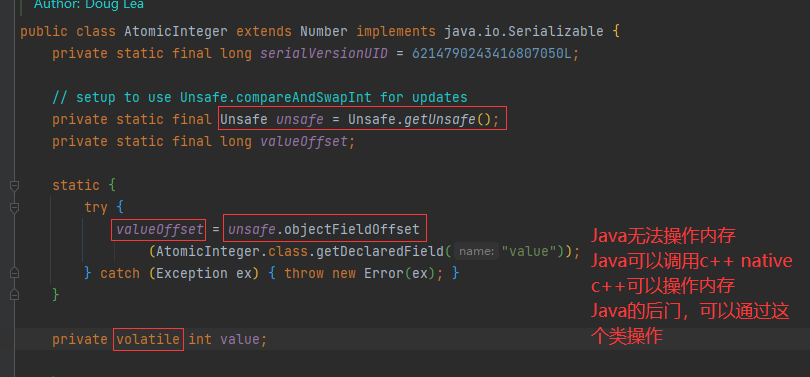Click the fold end marker at the static block's closing brace
Screen dimensions: 810x377
coord(14,295)
